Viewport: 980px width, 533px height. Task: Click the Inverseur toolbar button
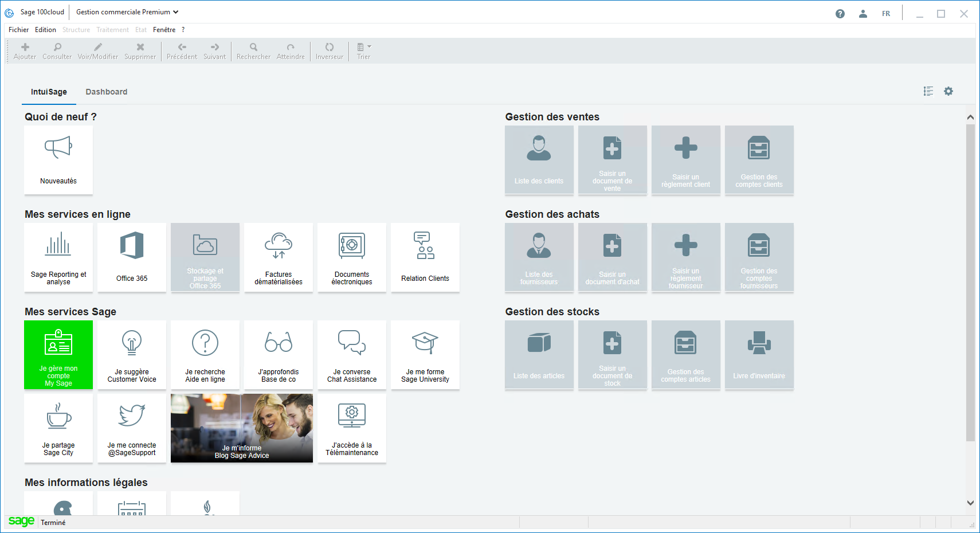tap(330, 51)
